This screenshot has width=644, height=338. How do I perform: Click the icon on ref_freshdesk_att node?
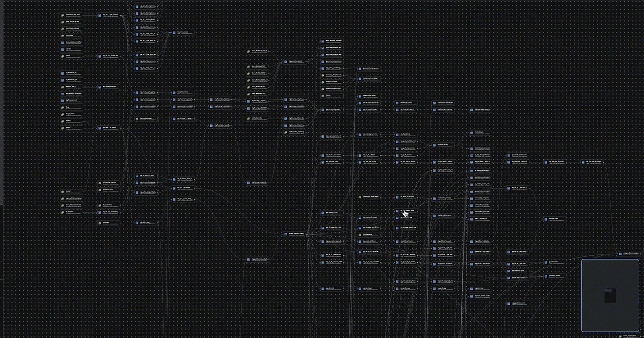tap(63, 74)
